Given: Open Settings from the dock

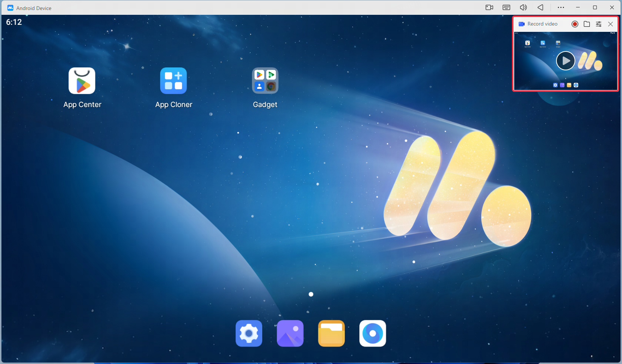Looking at the screenshot, I should pos(249,333).
